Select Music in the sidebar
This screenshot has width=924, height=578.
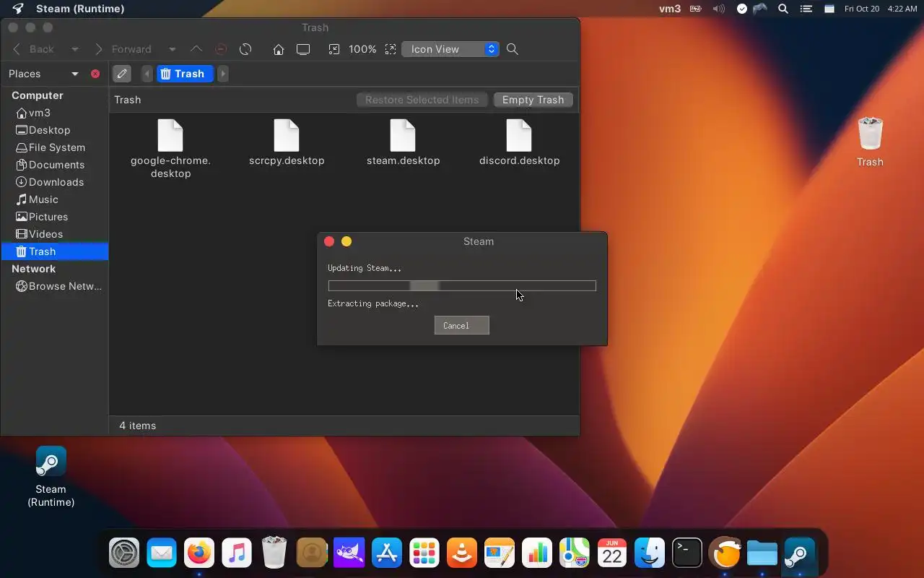(x=54, y=199)
